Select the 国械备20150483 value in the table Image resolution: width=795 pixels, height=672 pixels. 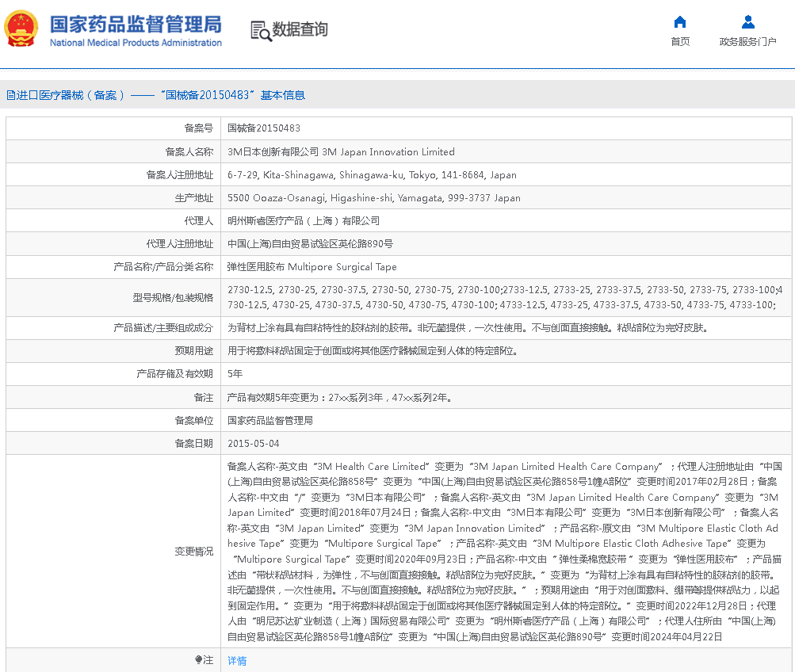pos(264,128)
